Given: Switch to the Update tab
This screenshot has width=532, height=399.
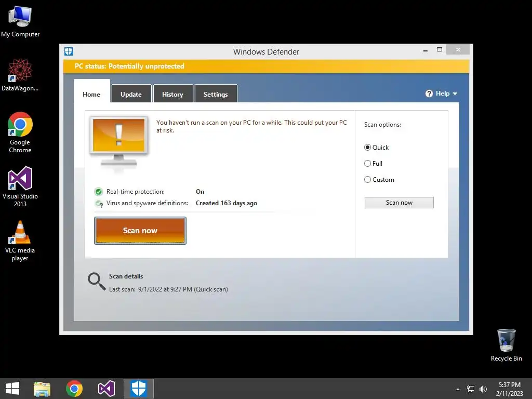Looking at the screenshot, I should click(131, 94).
